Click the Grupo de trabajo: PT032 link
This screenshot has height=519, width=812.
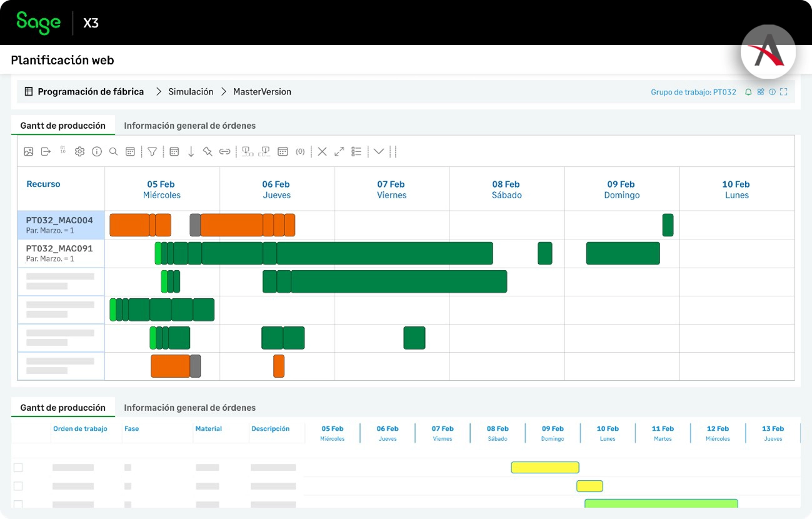(693, 92)
